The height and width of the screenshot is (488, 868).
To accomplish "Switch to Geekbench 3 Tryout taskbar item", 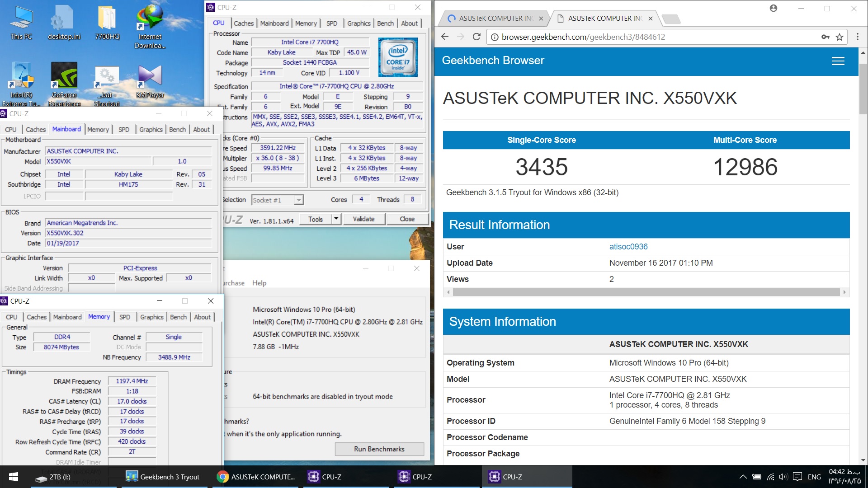I will click(164, 477).
